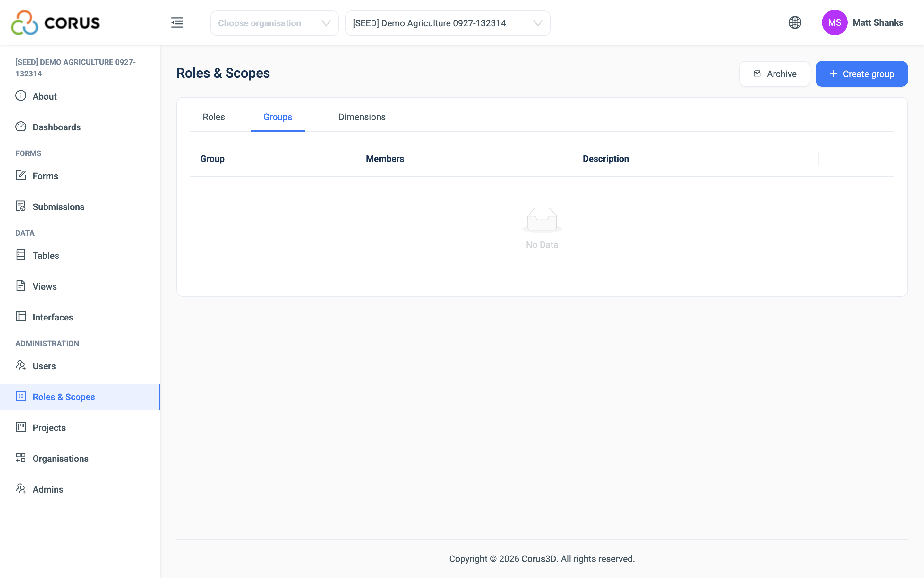The height and width of the screenshot is (578, 924).
Task: Click the Submissions document icon
Action: coord(21,206)
